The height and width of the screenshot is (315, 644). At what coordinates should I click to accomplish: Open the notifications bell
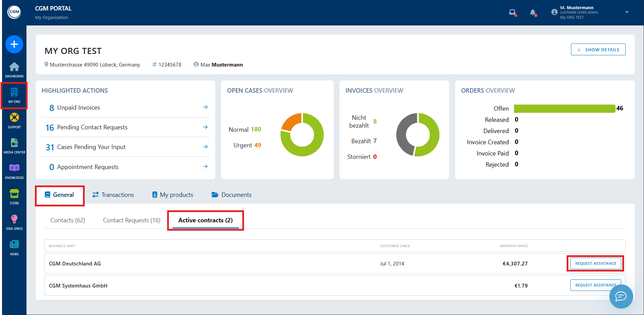click(x=533, y=13)
